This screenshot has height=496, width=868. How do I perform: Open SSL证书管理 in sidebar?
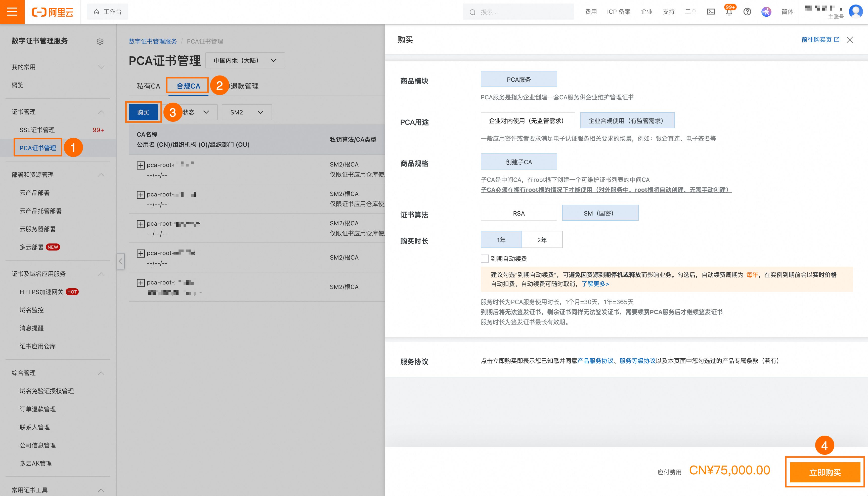(37, 130)
